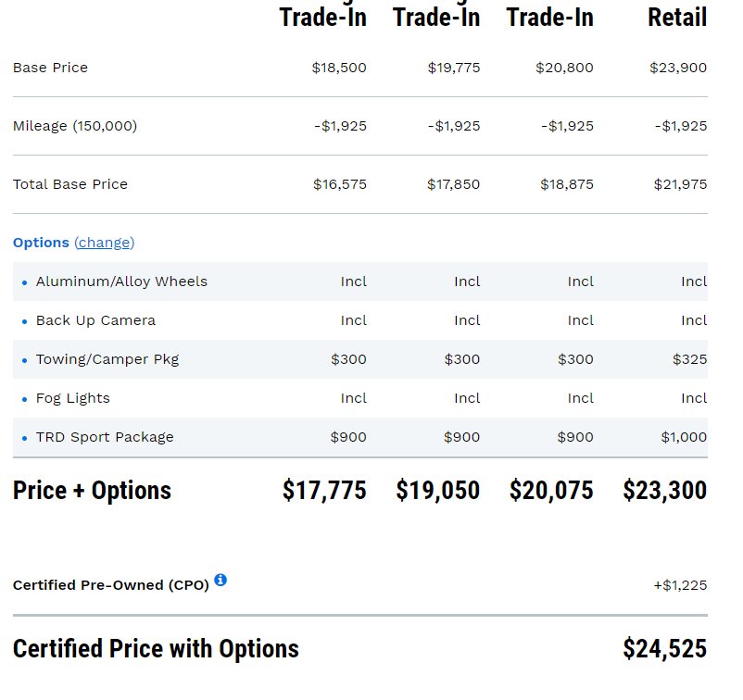
Task: Click the $23,900 retail base price
Action: (x=678, y=68)
